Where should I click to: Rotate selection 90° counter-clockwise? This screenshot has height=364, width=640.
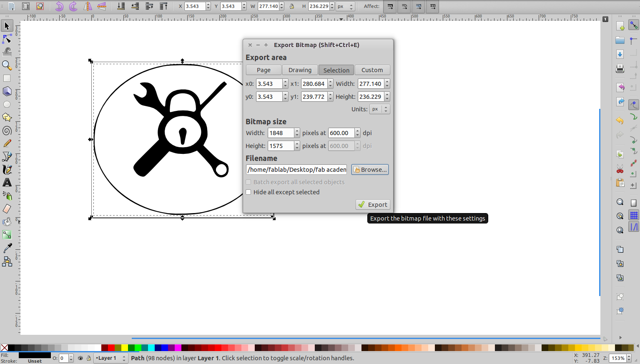coord(59,6)
